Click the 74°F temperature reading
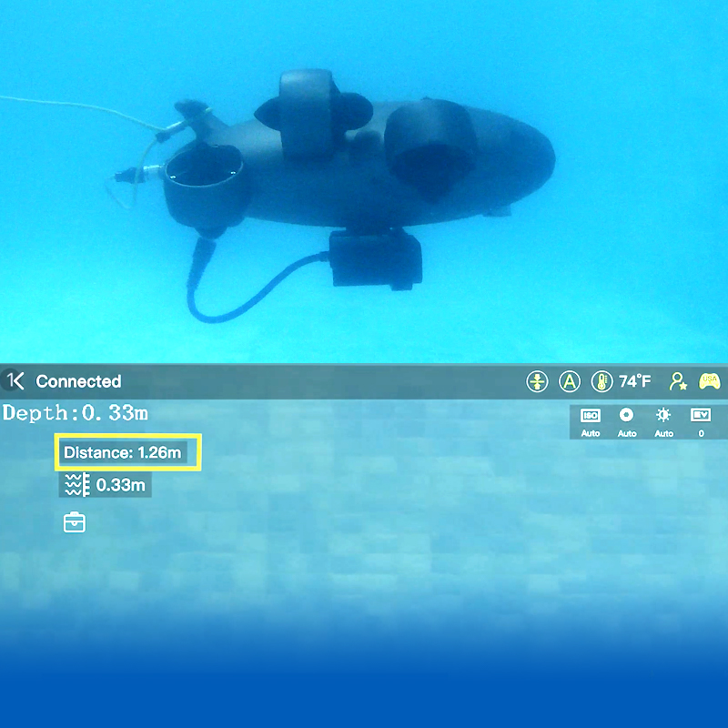The height and width of the screenshot is (728, 728). pyautogui.click(x=634, y=381)
